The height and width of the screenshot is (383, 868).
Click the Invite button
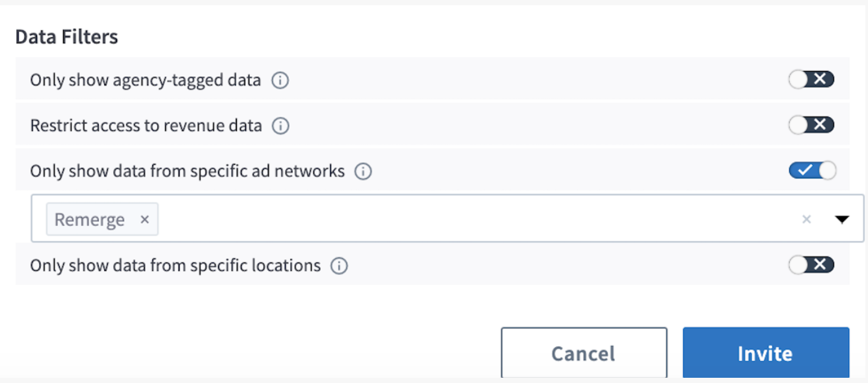[x=765, y=352]
